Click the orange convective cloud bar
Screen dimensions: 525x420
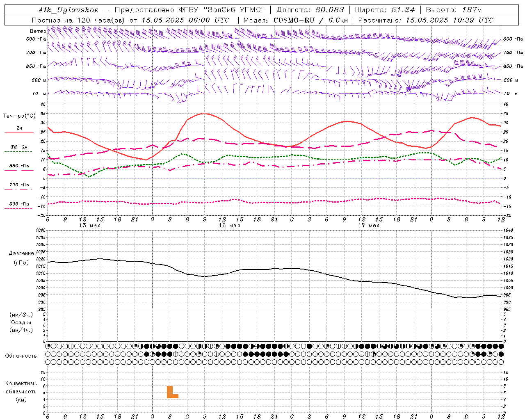pyautogui.click(x=172, y=392)
